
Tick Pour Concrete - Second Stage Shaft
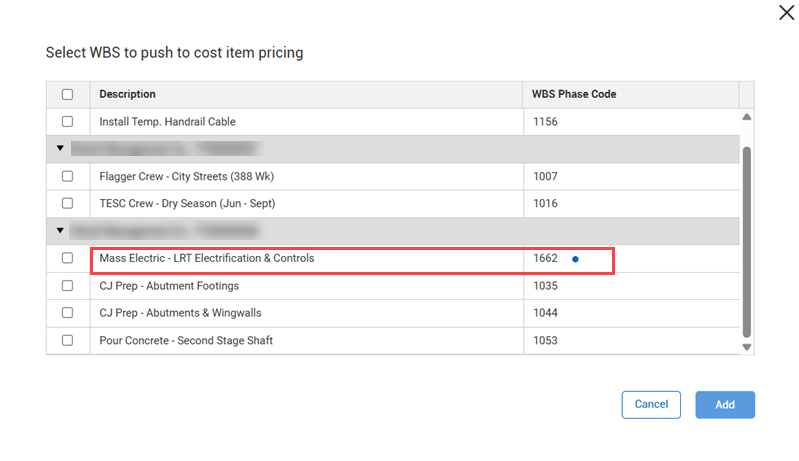click(68, 341)
